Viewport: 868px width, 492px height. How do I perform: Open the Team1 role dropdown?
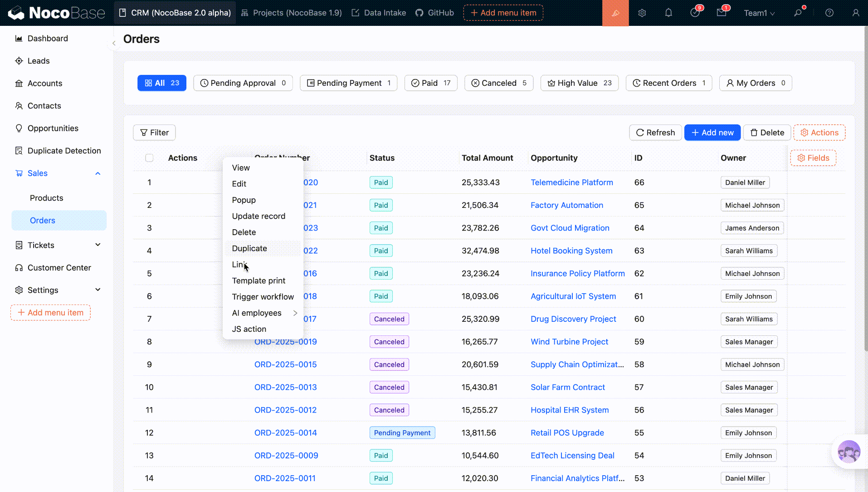759,13
